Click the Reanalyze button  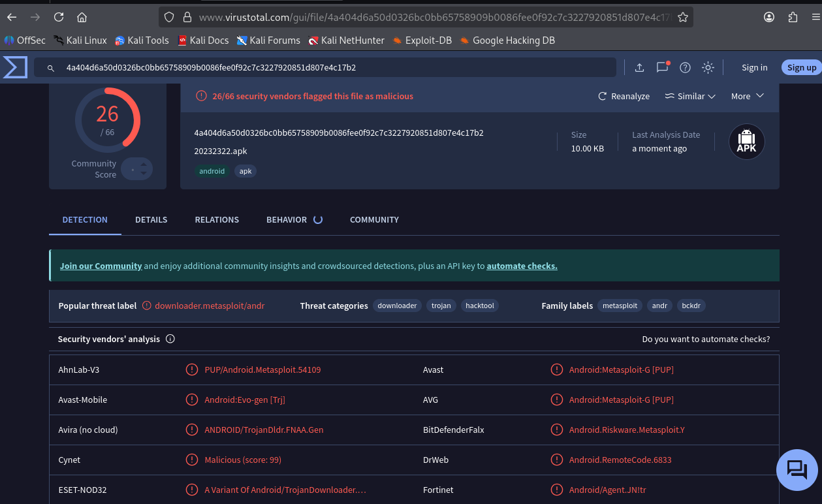point(624,96)
